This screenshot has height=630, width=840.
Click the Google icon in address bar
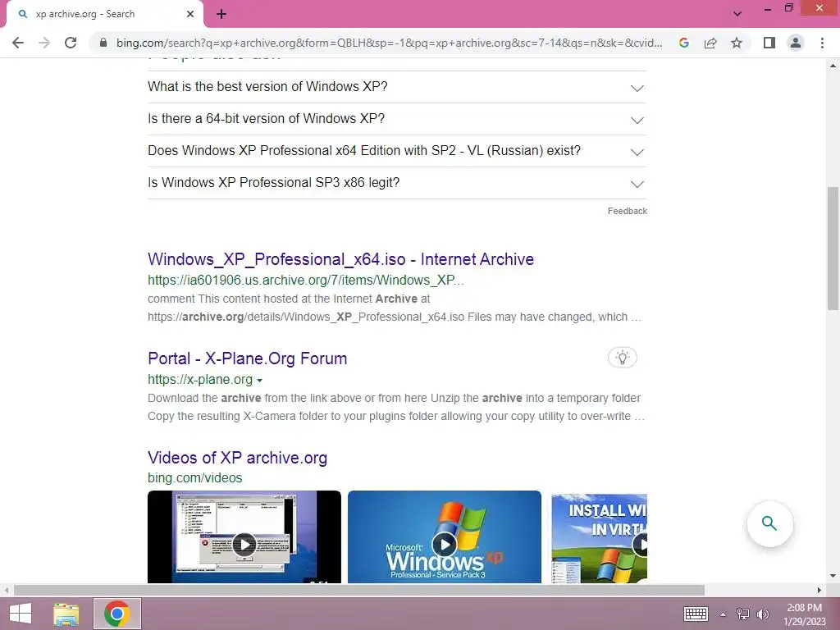click(683, 43)
